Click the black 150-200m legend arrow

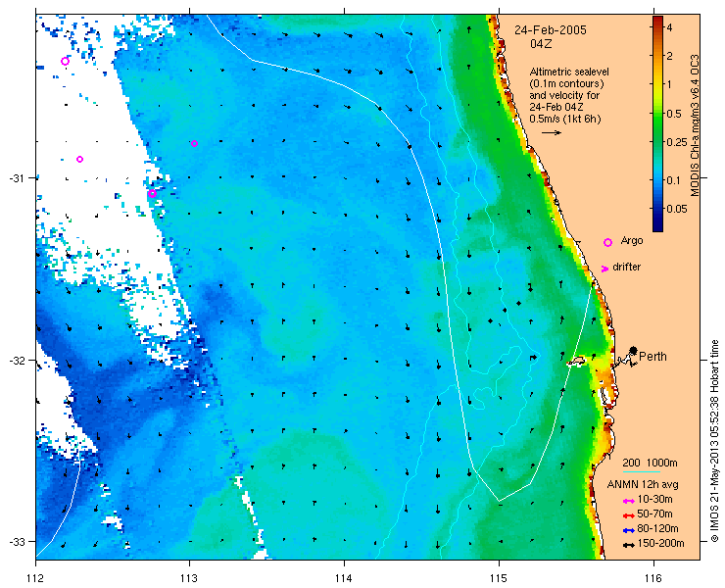(628, 545)
